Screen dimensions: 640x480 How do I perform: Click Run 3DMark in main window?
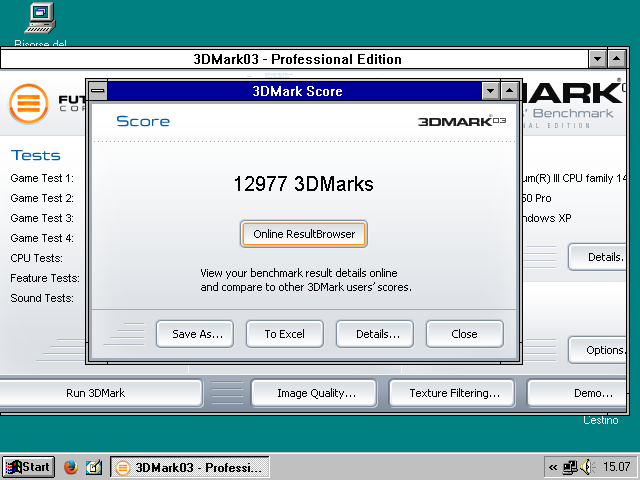[98, 393]
